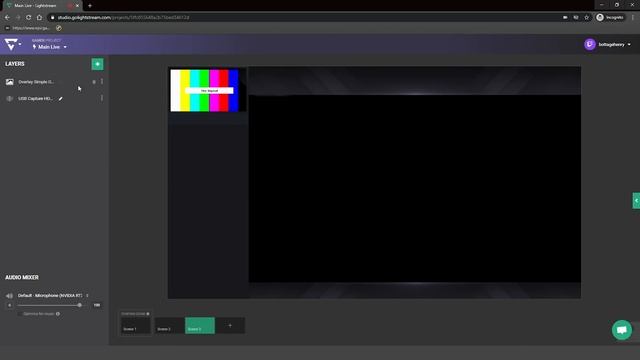Open a new browser tab with the plus
This screenshot has width=640, height=360.
[x=90, y=6]
